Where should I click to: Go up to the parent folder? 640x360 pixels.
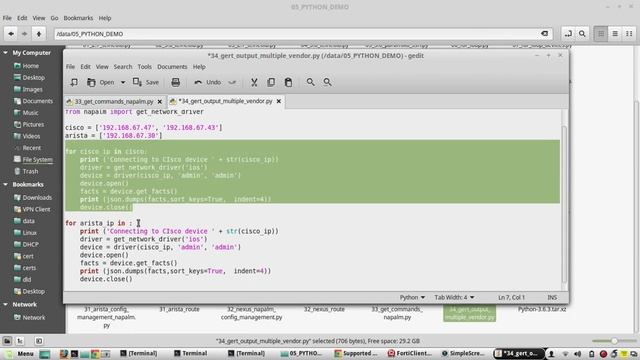[x=39, y=34]
